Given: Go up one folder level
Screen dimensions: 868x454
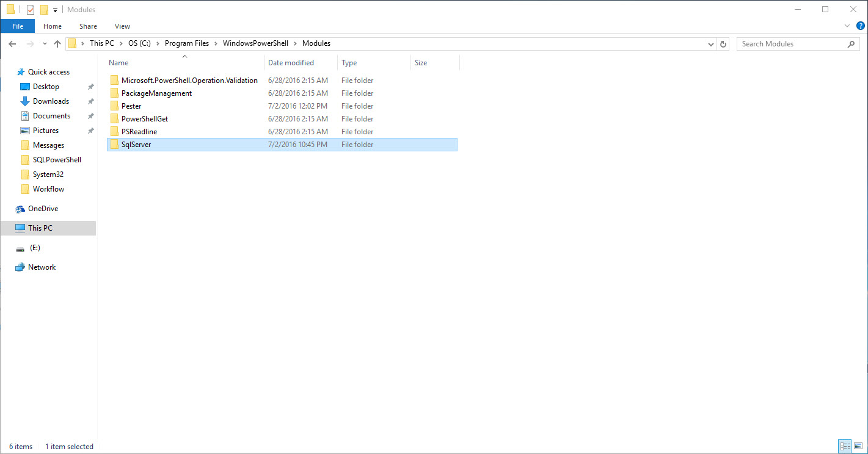Looking at the screenshot, I should click(57, 44).
